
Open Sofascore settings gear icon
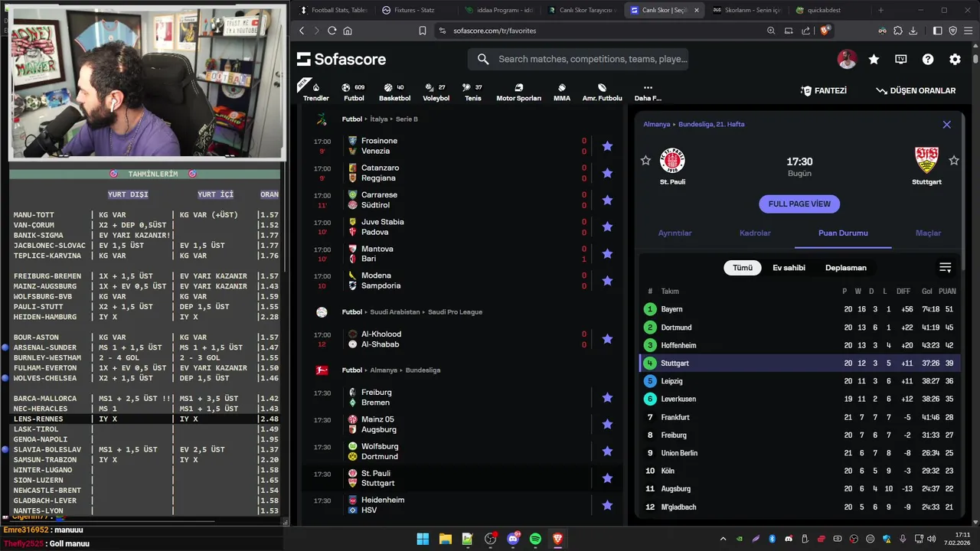[x=955, y=59]
